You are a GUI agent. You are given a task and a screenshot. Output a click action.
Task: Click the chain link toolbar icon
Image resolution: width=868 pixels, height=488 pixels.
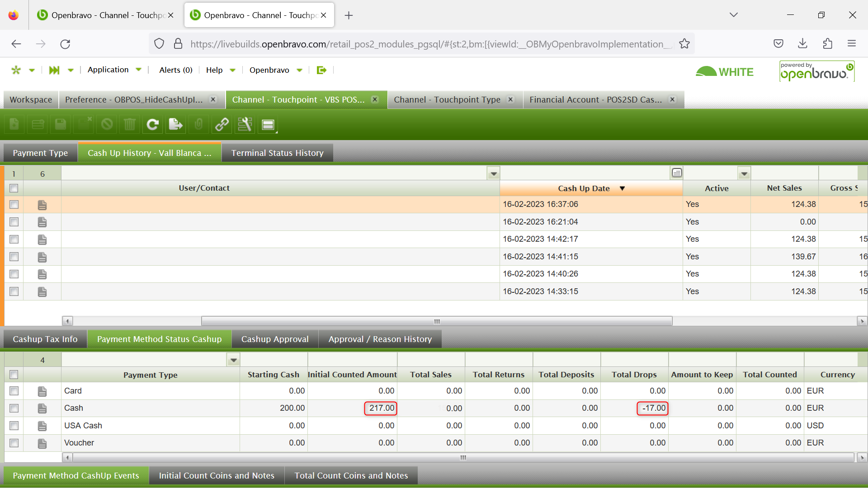pos(222,124)
